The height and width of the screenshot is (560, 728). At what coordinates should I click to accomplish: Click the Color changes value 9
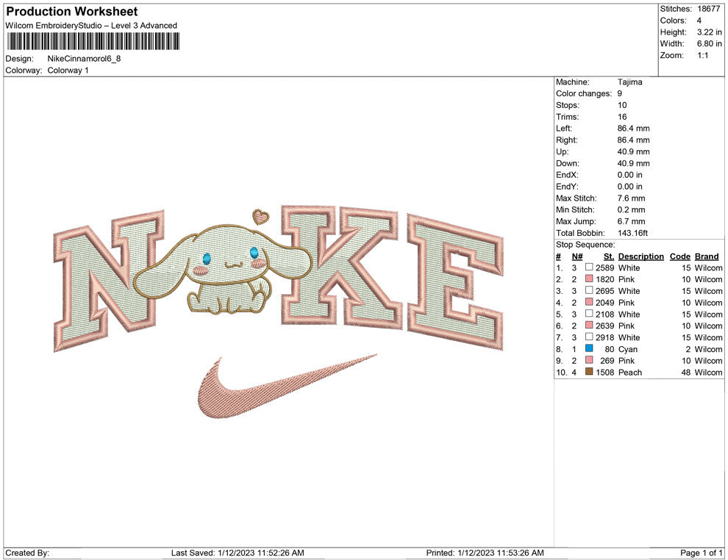tap(620, 94)
